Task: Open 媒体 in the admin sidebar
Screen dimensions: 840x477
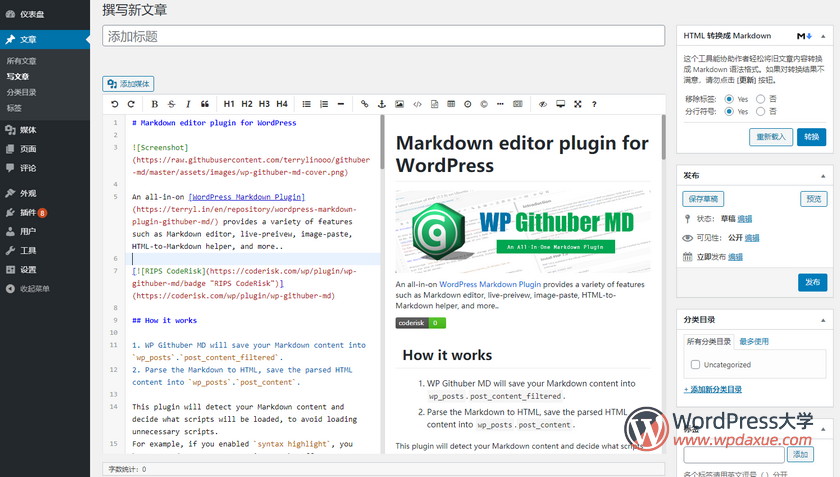Action: [x=28, y=130]
